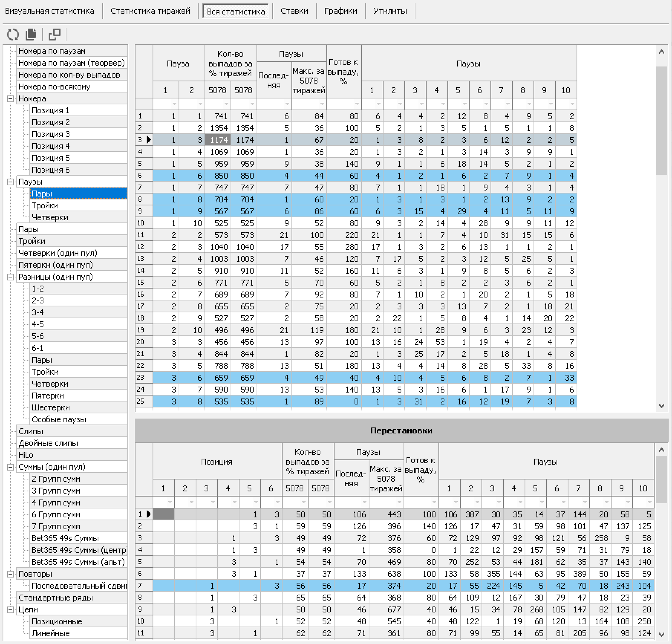Click the Ставки tab
The width and height of the screenshot is (672, 644).
tap(294, 11)
